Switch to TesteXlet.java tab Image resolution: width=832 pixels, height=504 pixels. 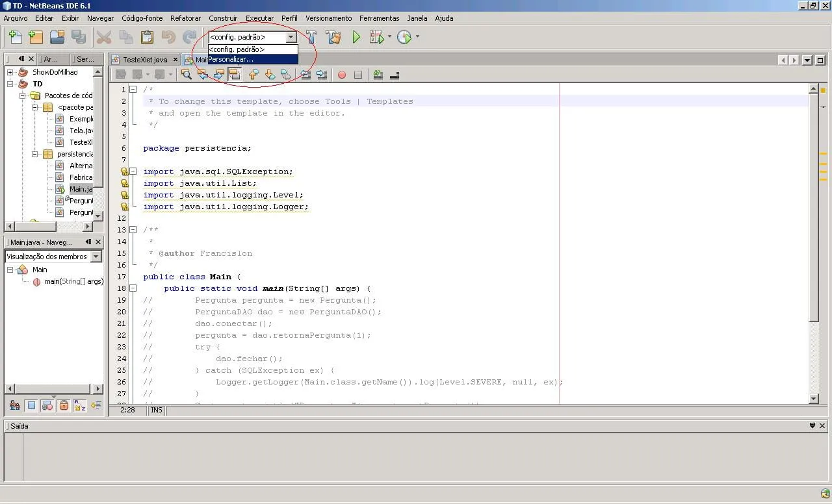pyautogui.click(x=144, y=60)
